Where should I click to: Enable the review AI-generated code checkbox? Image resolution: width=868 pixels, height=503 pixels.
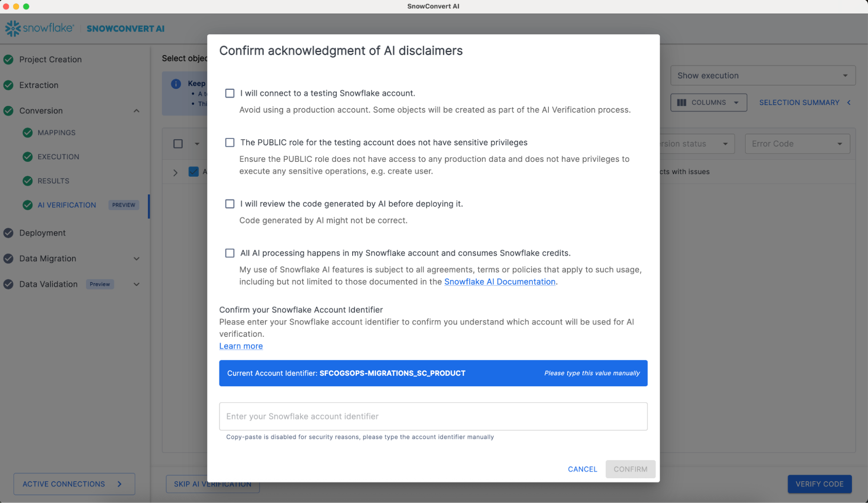(230, 204)
